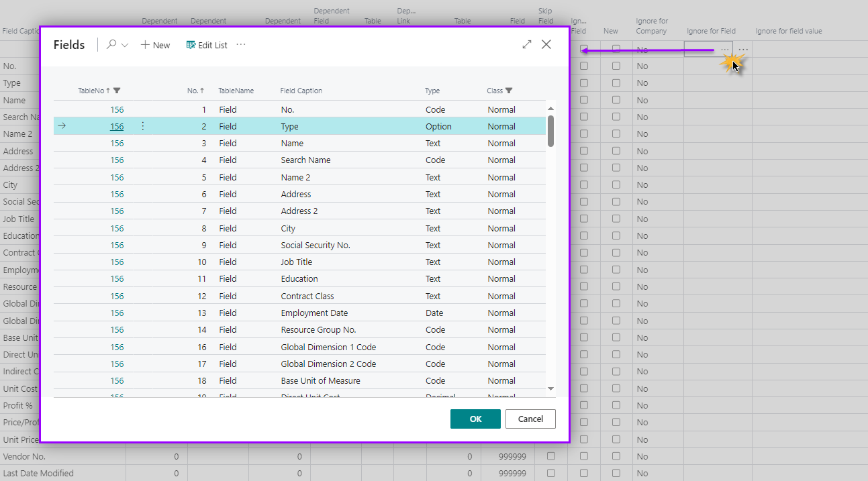Dismiss the dialog with Cancel
868x481 pixels.
[530, 419]
